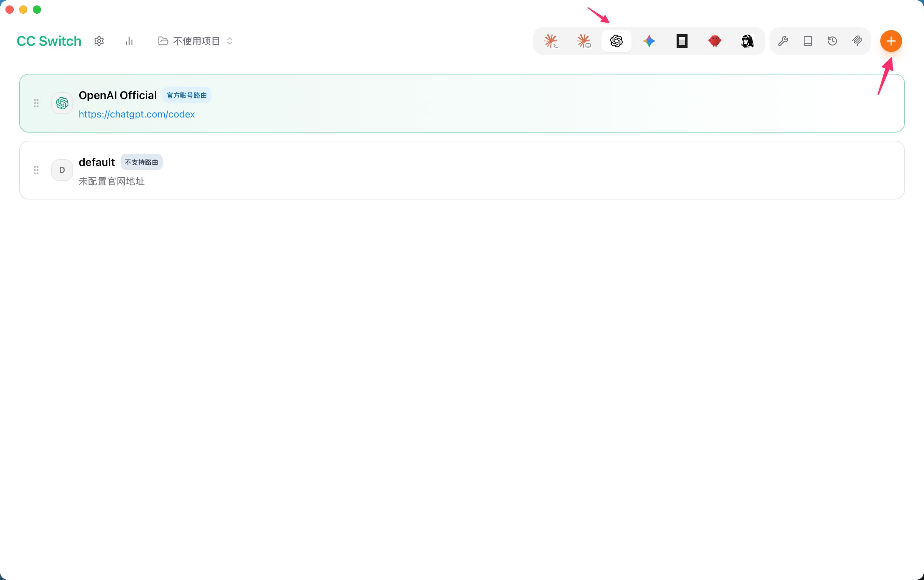
Task: Minimize the window with yellow button
Action: [23, 10]
